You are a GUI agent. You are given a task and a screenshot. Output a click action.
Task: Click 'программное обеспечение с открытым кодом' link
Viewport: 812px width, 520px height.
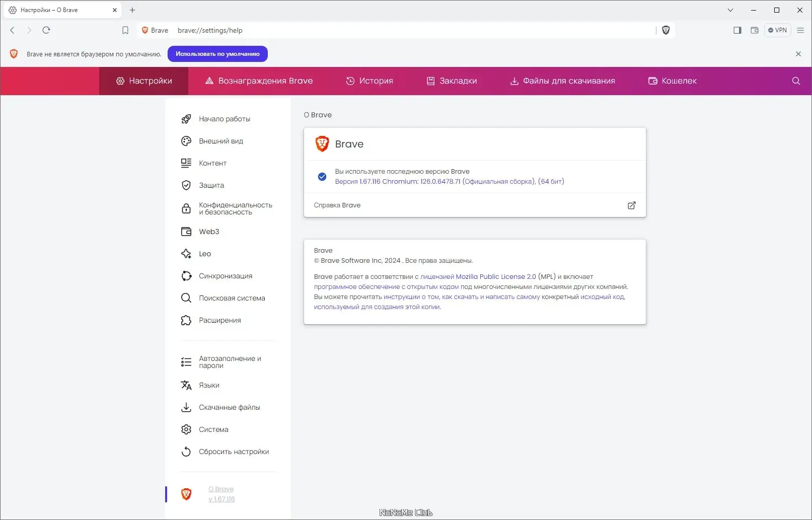pos(387,286)
